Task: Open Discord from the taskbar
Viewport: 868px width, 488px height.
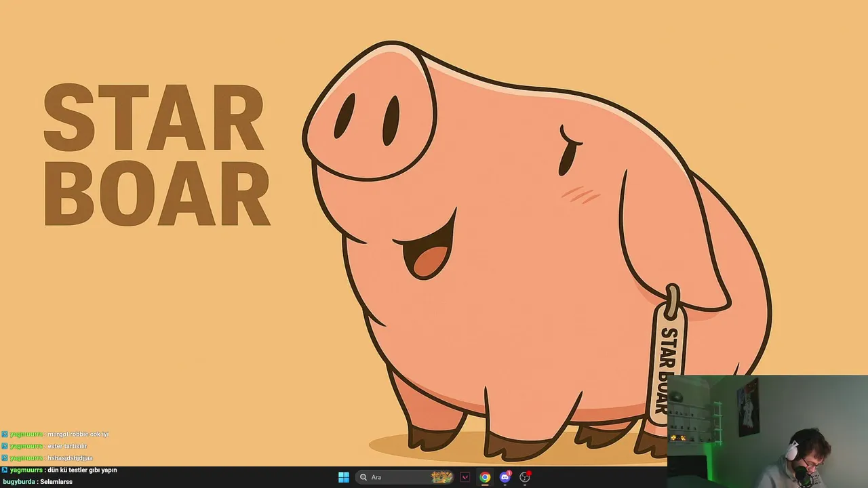Action: (505, 477)
